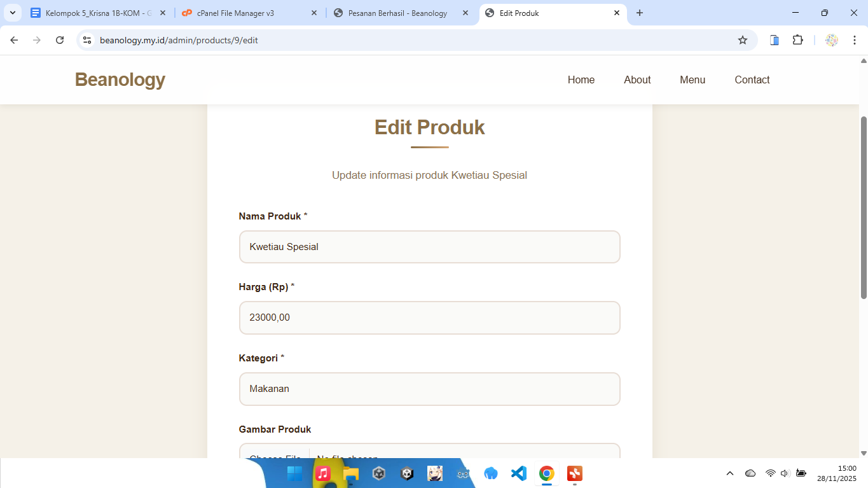Viewport: 868px width, 488px height.
Task: Open VS Code from the taskbar
Action: coord(519,473)
